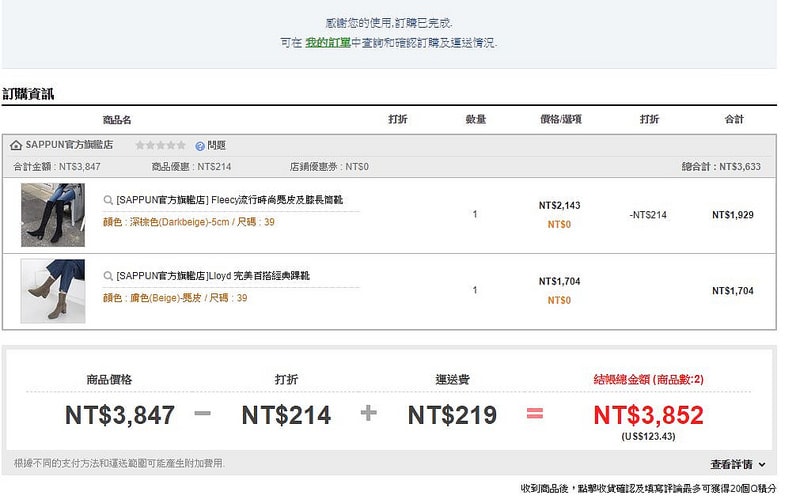Open the 我的訂單 (My Orders) link
The image size is (800, 503).
(328, 42)
